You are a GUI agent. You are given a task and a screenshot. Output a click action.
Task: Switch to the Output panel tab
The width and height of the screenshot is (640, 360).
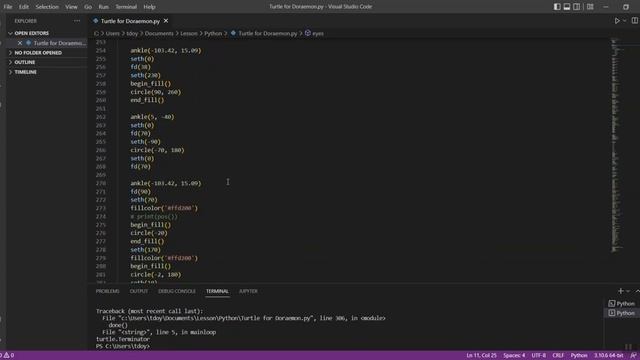point(139,291)
